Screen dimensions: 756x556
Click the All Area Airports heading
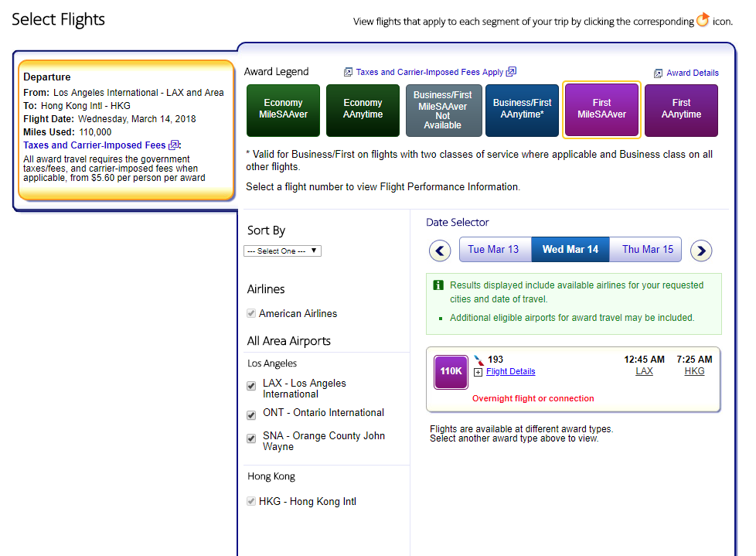click(x=289, y=342)
